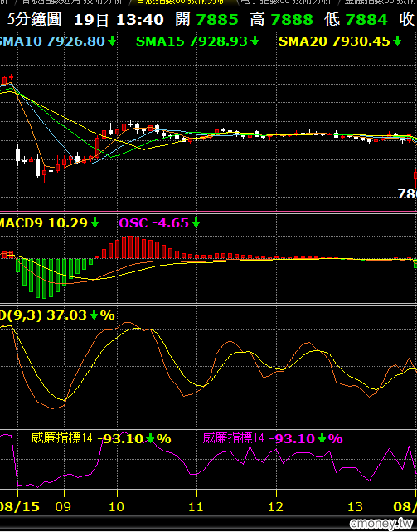Click the green SMA15 7928.93 label

192,41
